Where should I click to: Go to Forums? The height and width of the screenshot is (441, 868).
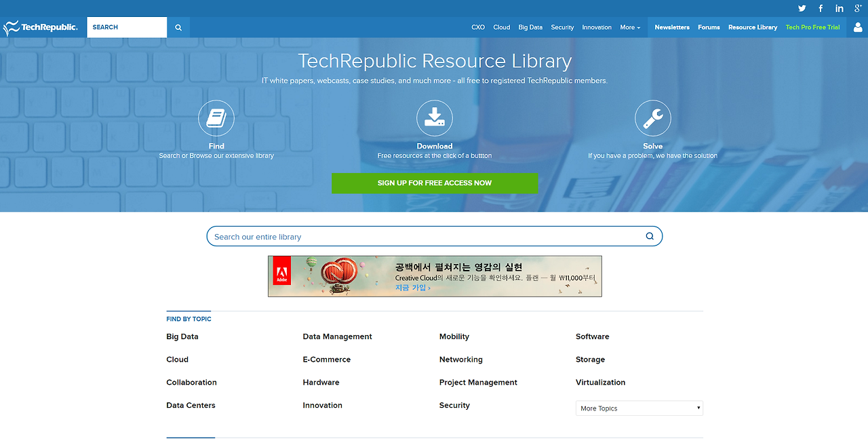point(709,27)
